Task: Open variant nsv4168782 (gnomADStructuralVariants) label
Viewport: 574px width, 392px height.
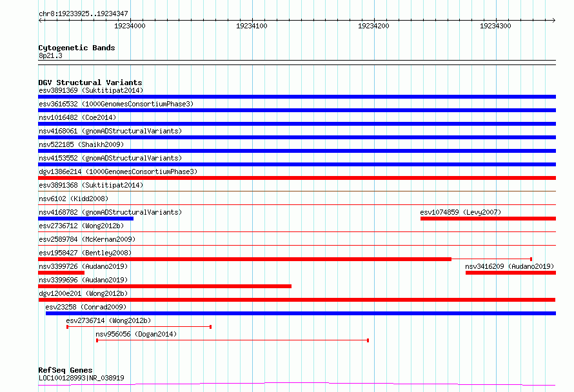Action: click(x=110, y=212)
